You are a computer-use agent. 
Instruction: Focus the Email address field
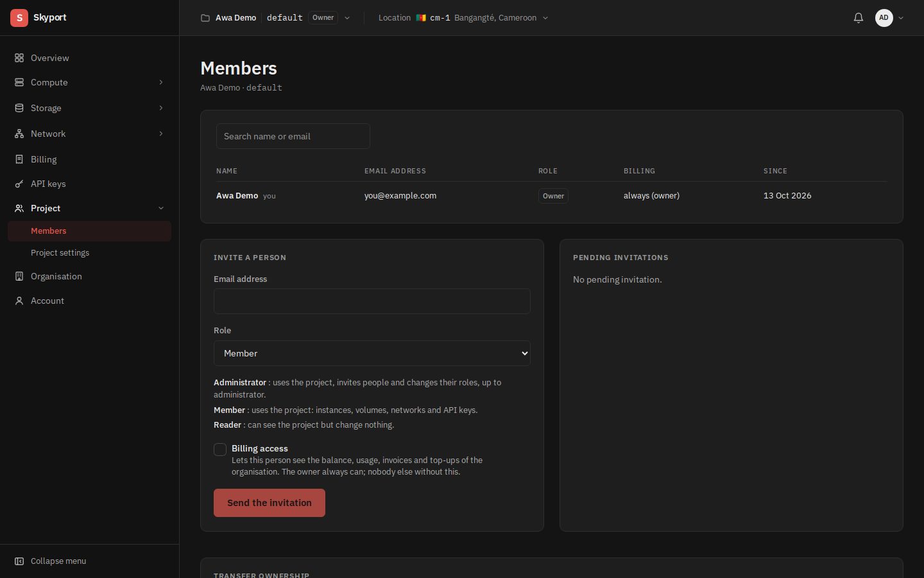tap(372, 301)
